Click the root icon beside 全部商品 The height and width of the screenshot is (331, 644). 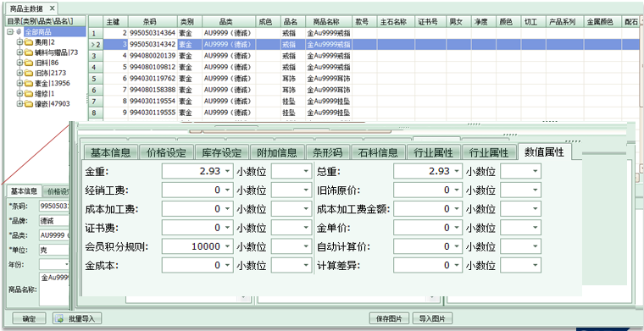click(18, 32)
